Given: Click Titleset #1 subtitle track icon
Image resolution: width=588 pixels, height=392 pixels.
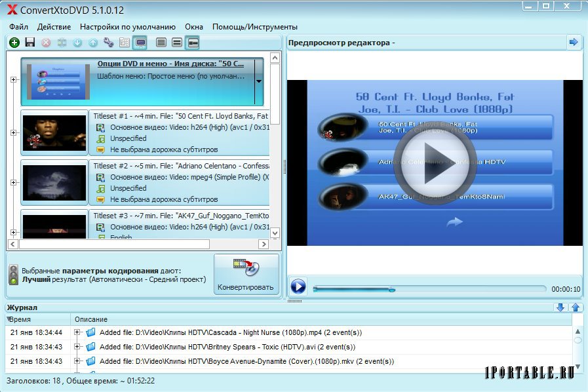Looking at the screenshot, I should point(100,149).
